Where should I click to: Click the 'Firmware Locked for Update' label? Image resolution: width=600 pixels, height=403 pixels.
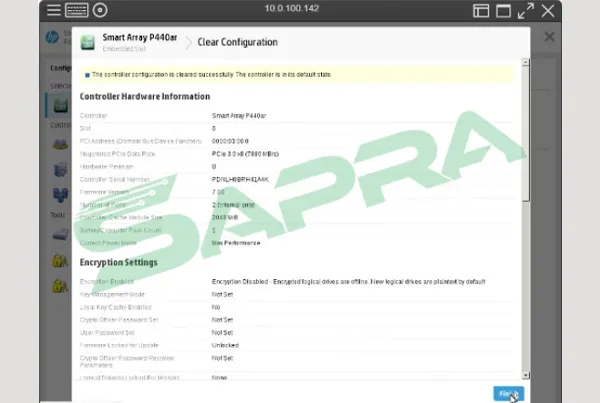(x=119, y=345)
